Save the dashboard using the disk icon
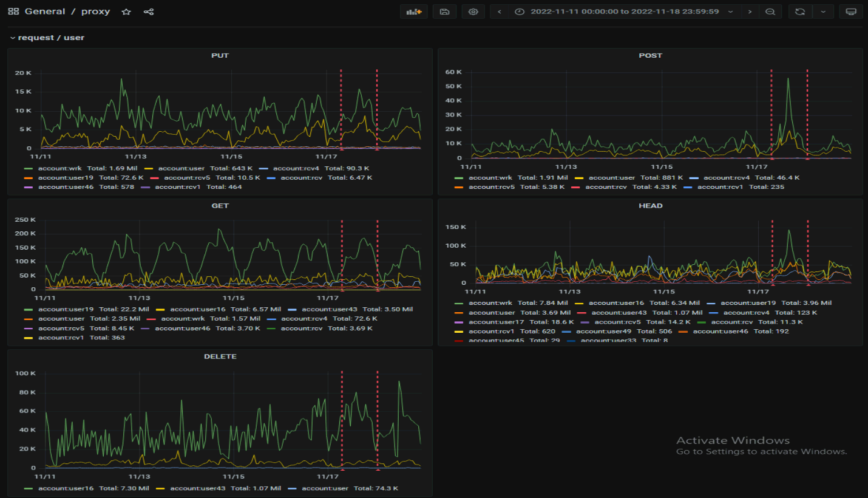Screen dimensions: 868x498 tap(444, 12)
